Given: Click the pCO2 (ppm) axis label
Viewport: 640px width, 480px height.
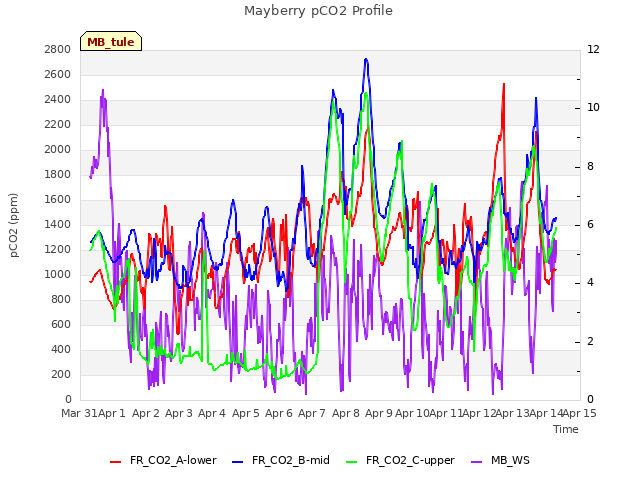Looking at the screenshot, I should 14,225.
